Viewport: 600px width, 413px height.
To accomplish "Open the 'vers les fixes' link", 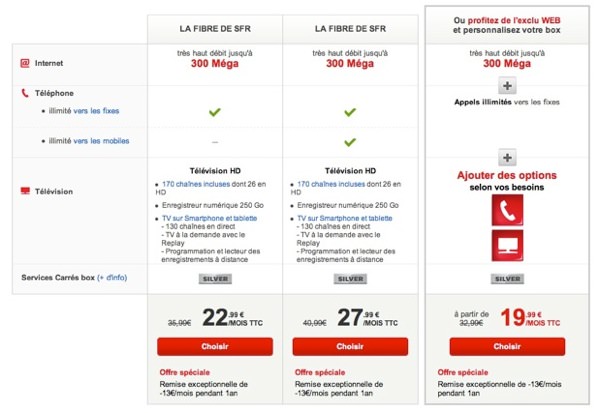I will [96, 111].
